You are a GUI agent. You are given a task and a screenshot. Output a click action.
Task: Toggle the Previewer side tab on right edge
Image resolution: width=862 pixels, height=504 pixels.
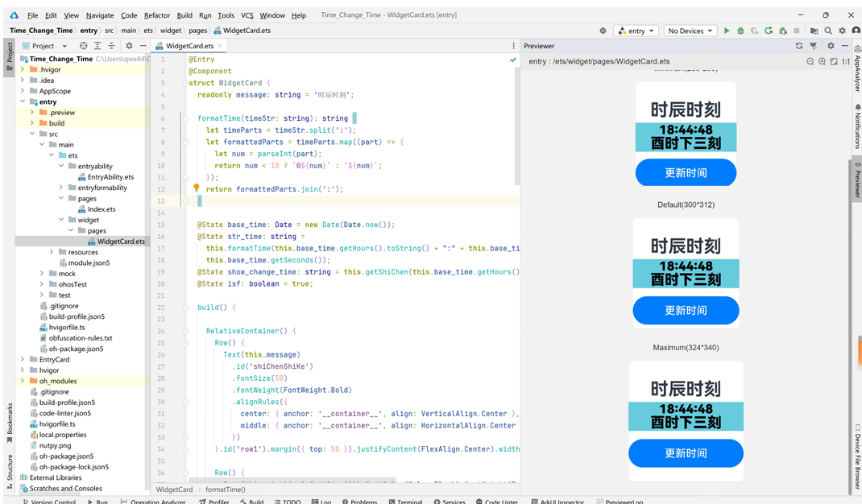856,180
